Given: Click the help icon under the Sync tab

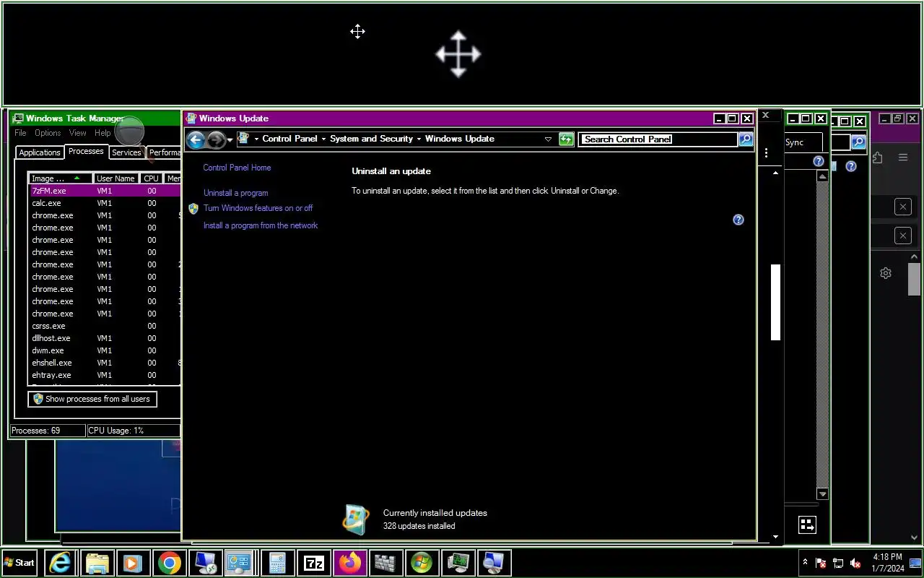Looking at the screenshot, I should click(818, 161).
